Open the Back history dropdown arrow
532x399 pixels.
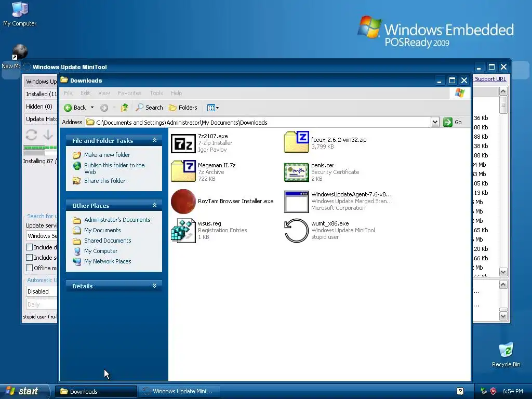(92, 108)
